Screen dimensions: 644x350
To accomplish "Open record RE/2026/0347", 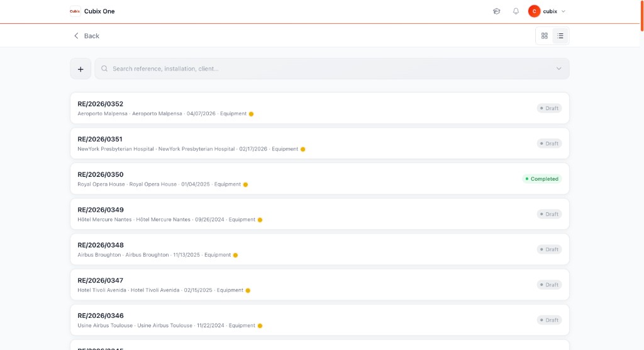I will [319, 285].
